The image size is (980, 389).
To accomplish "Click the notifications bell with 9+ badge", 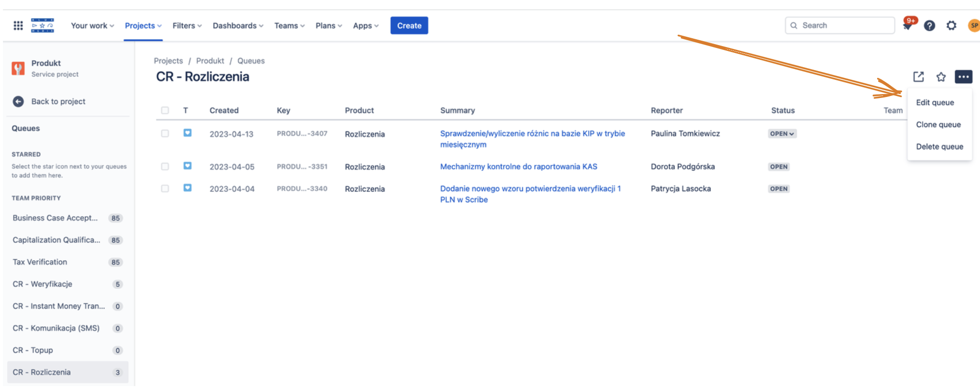I will point(908,25).
